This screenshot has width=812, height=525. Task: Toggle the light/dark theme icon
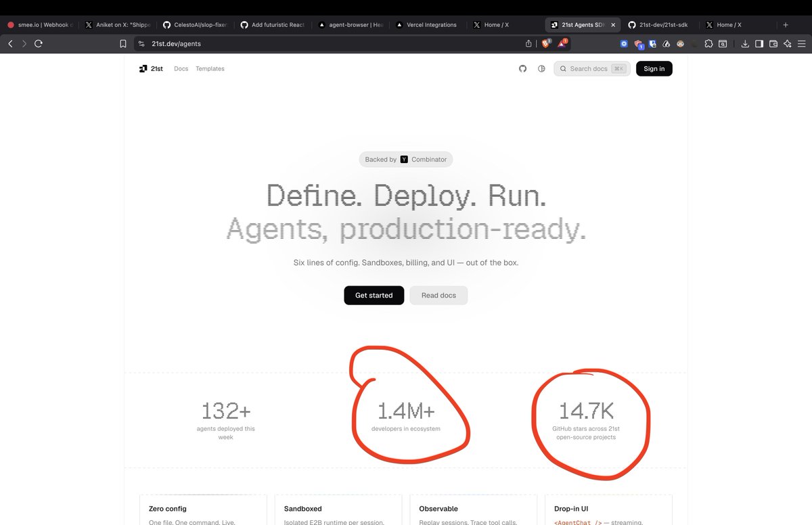pyautogui.click(x=541, y=68)
